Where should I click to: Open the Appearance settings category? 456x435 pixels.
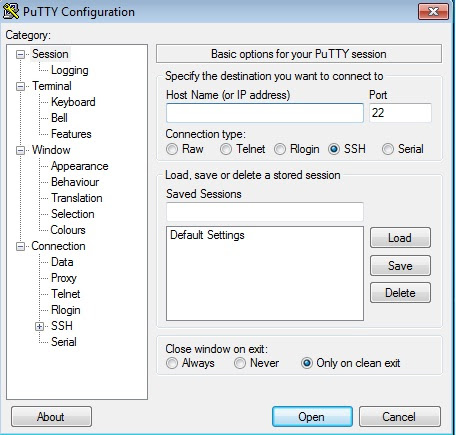[x=79, y=166]
